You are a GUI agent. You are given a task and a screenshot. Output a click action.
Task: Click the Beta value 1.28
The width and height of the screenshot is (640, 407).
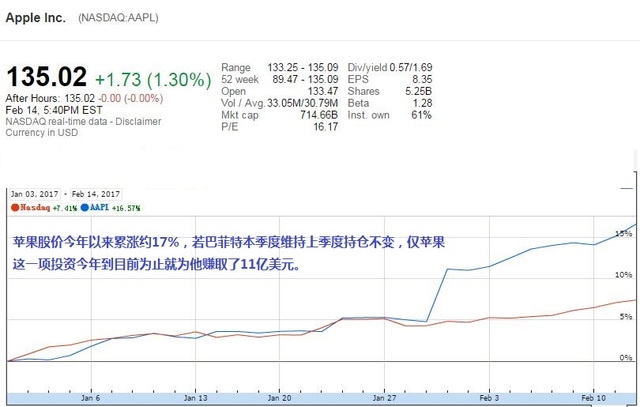click(x=422, y=103)
